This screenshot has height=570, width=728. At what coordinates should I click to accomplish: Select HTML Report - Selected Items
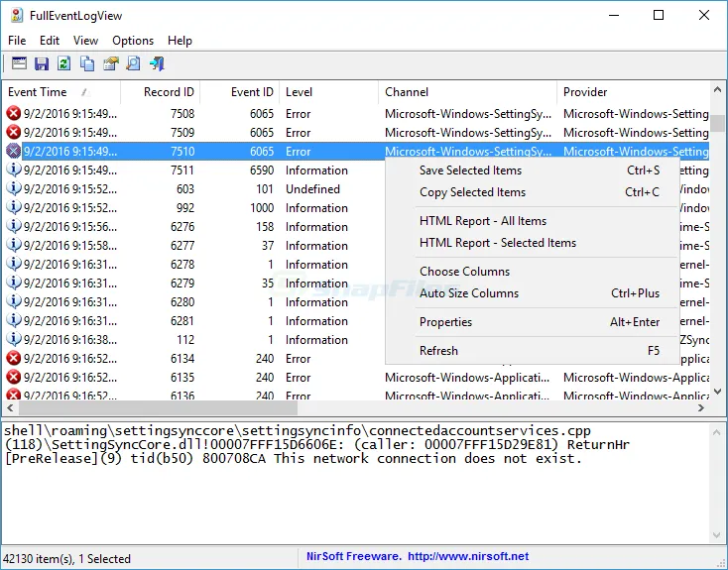[x=533, y=243]
